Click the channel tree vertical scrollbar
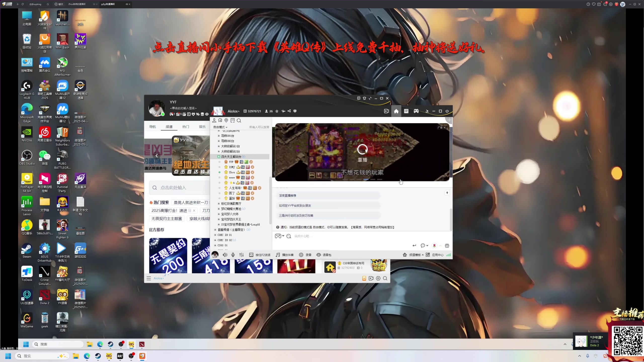 tap(270, 200)
